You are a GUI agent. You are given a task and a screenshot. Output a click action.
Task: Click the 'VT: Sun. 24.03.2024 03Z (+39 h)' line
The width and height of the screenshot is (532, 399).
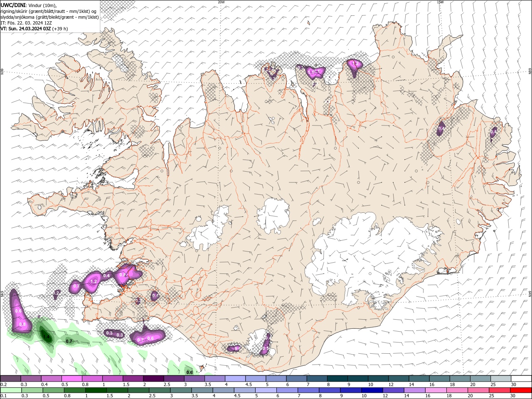click(34, 29)
